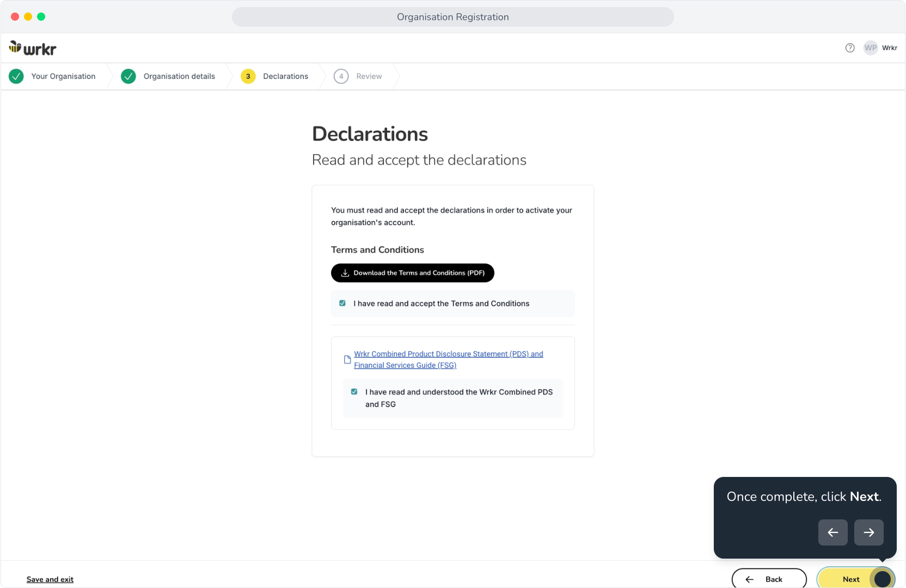Screen dimensions: 906x588
Task: Switch to the Organisation details step
Action: (179, 76)
